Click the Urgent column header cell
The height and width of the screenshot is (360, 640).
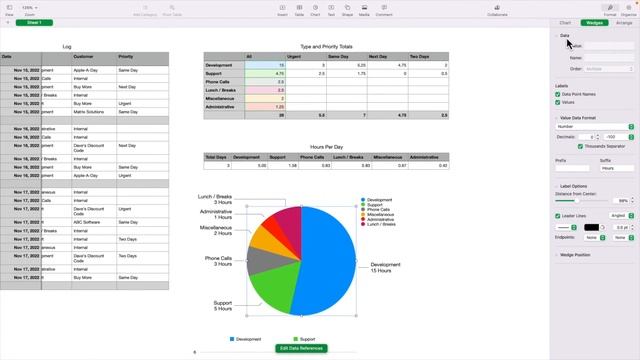pos(306,57)
